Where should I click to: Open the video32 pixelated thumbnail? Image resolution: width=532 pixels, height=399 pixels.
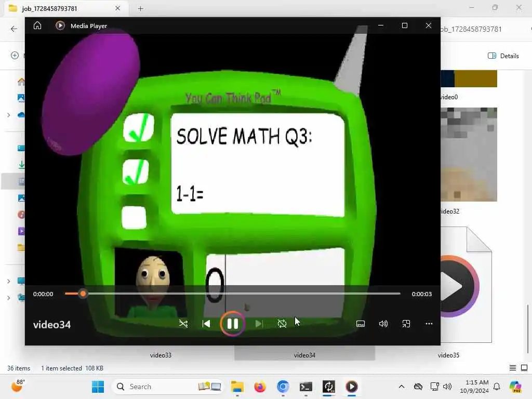coord(469,154)
